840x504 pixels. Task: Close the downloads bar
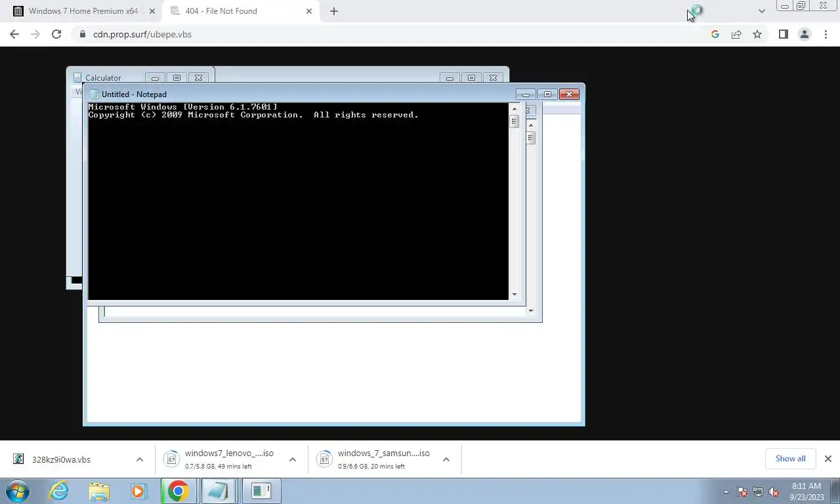tap(828, 459)
